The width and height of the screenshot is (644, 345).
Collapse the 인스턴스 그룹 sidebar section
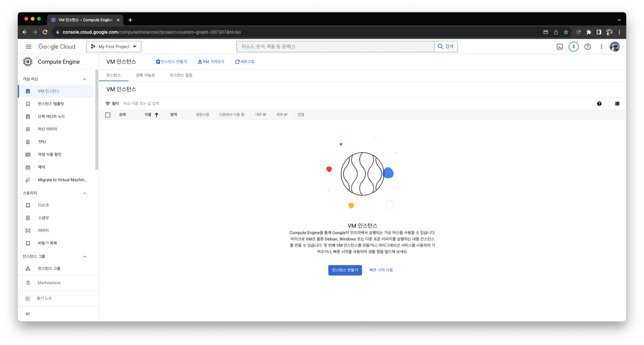84,256
